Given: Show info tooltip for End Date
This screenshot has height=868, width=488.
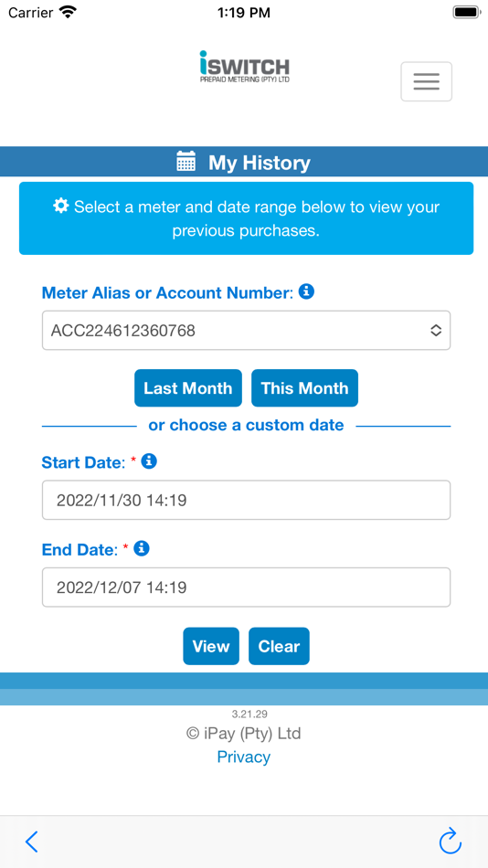Looking at the screenshot, I should pyautogui.click(x=142, y=548).
